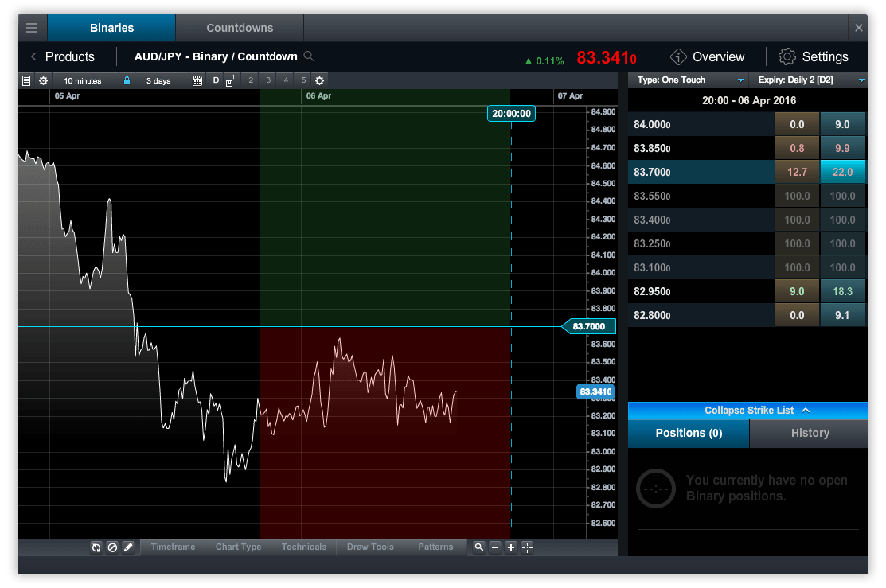This screenshot has height=588, width=886.
Task: Click the gear next to 10 minutes
Action: pos(44,80)
